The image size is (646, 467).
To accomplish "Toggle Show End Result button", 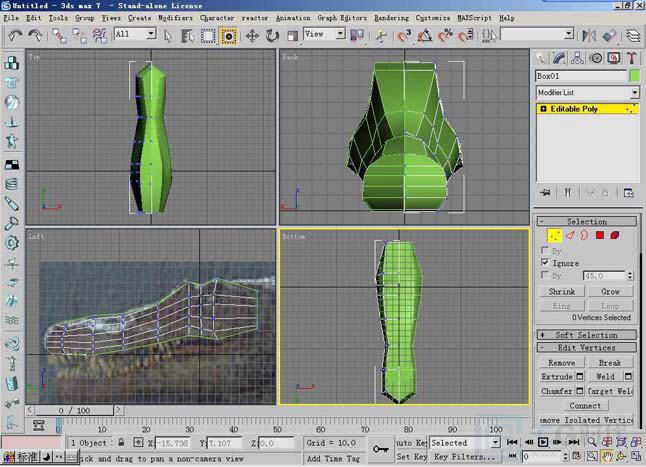I will [568, 193].
